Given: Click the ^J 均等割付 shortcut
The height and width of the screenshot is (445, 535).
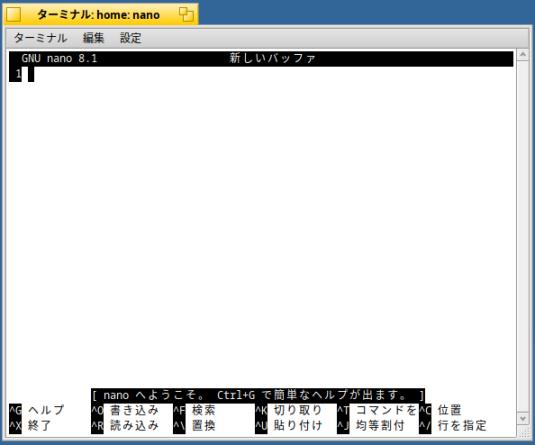Looking at the screenshot, I should point(371,426).
